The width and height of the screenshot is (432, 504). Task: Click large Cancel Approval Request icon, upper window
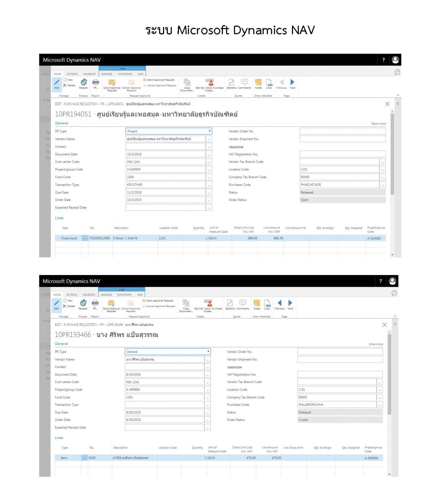point(131,85)
